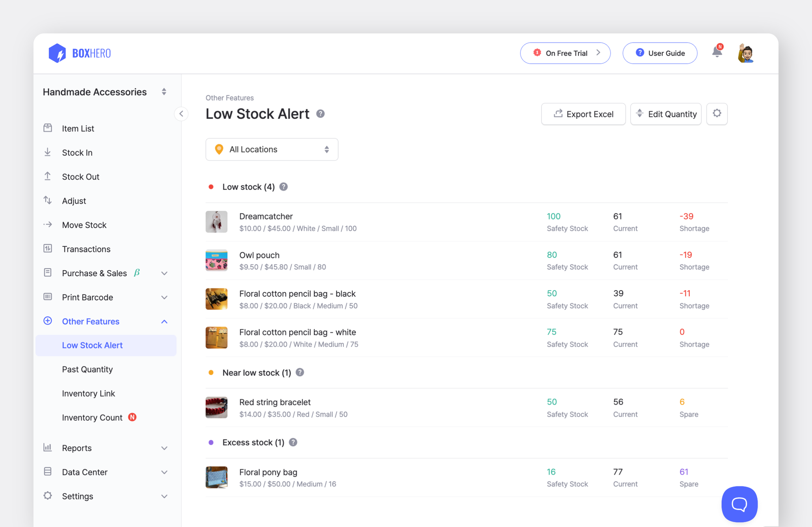812x527 pixels.
Task: Click the BoxHero logo
Action: 80,53
